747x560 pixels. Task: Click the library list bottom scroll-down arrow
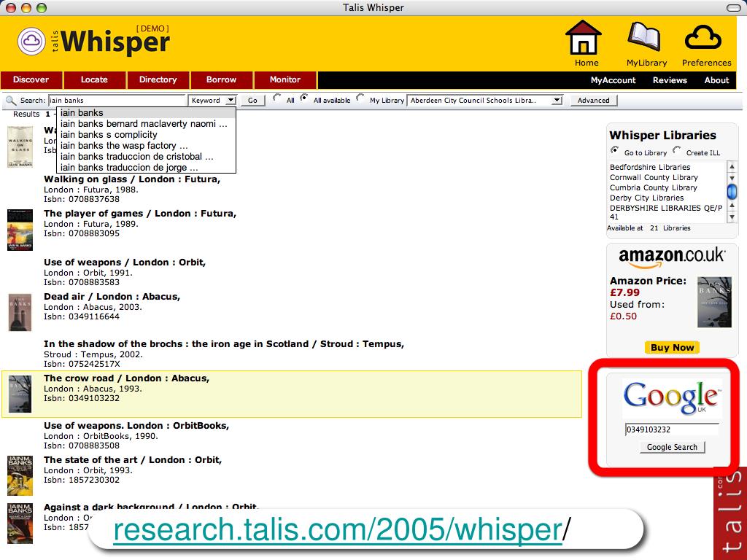tap(732, 217)
